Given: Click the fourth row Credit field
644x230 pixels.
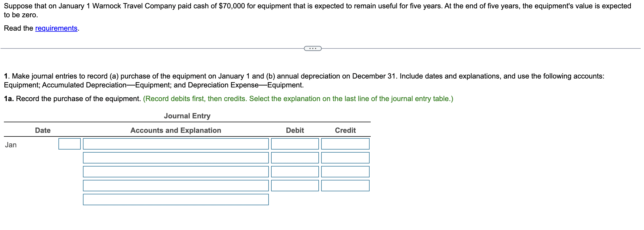Looking at the screenshot, I should tap(345, 185).
